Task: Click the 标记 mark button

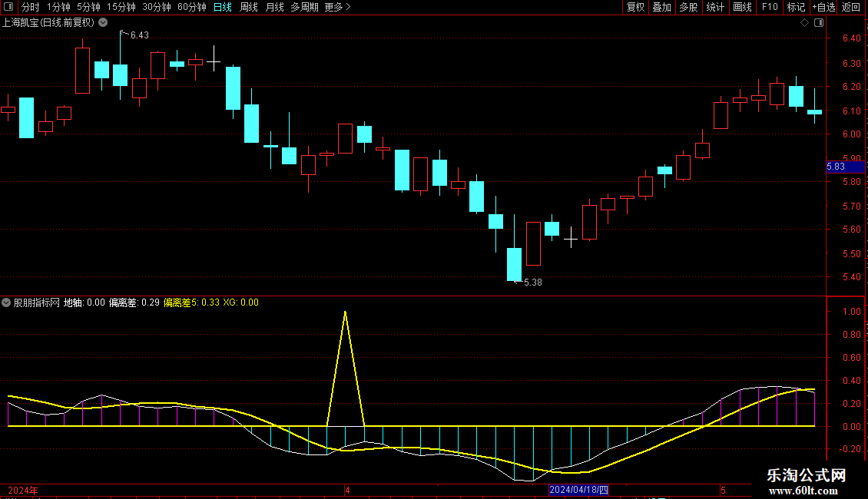Action: coord(796,7)
